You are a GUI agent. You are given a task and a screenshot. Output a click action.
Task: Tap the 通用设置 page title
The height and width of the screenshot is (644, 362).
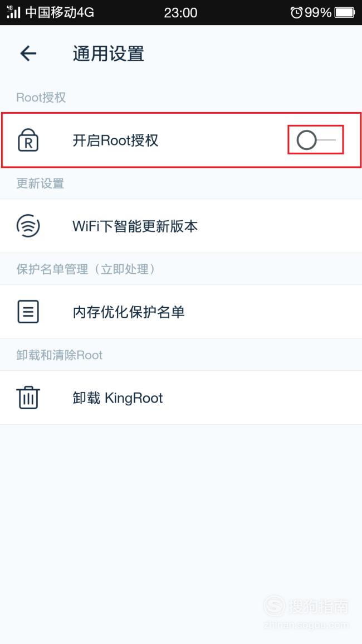tap(109, 54)
